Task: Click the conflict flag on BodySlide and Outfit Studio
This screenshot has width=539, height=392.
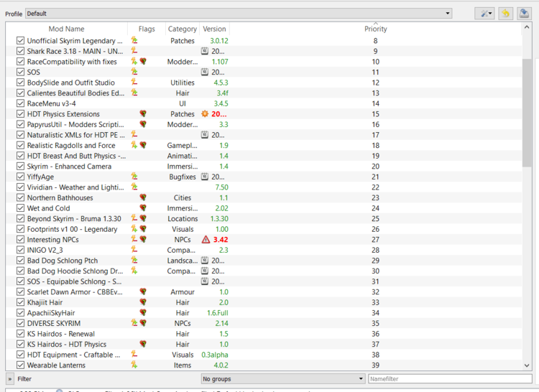Action: click(x=134, y=83)
